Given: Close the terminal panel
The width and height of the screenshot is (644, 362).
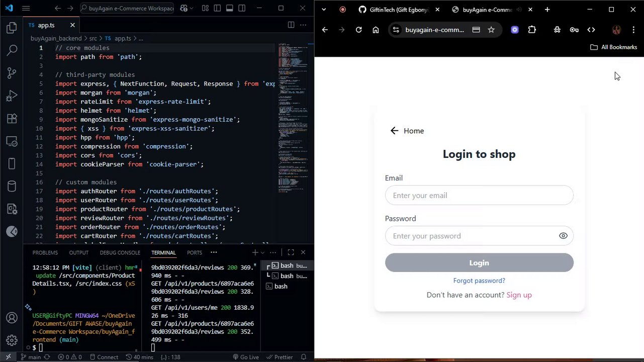Looking at the screenshot, I should tap(303, 252).
